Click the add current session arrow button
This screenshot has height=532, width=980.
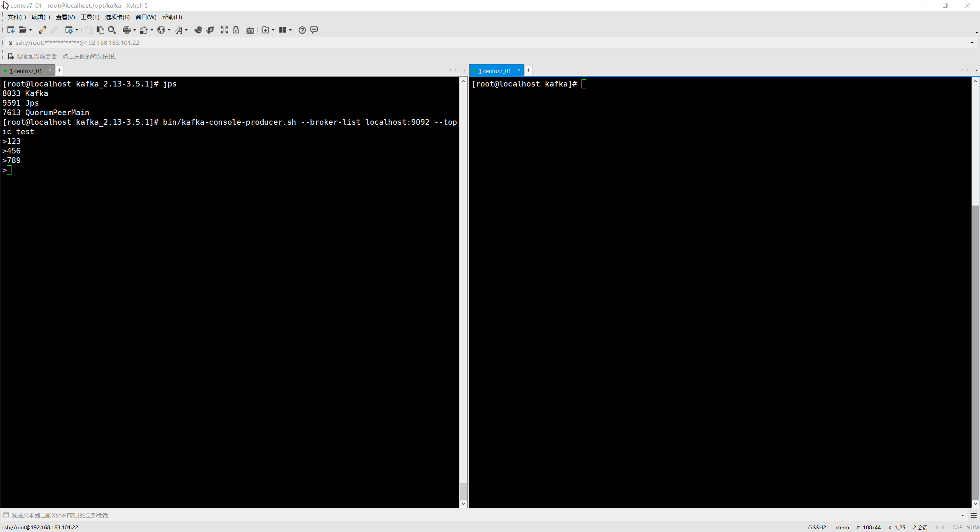pyautogui.click(x=11, y=56)
